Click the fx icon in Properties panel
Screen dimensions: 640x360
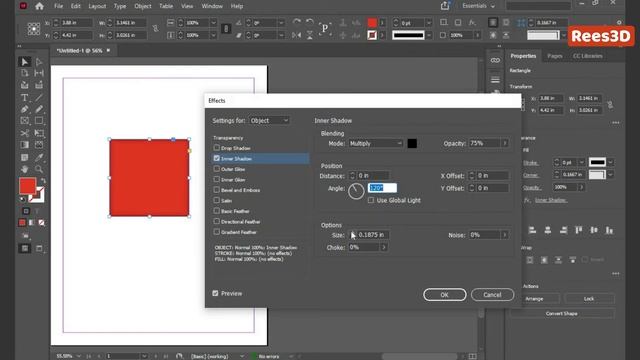pyautogui.click(x=527, y=200)
